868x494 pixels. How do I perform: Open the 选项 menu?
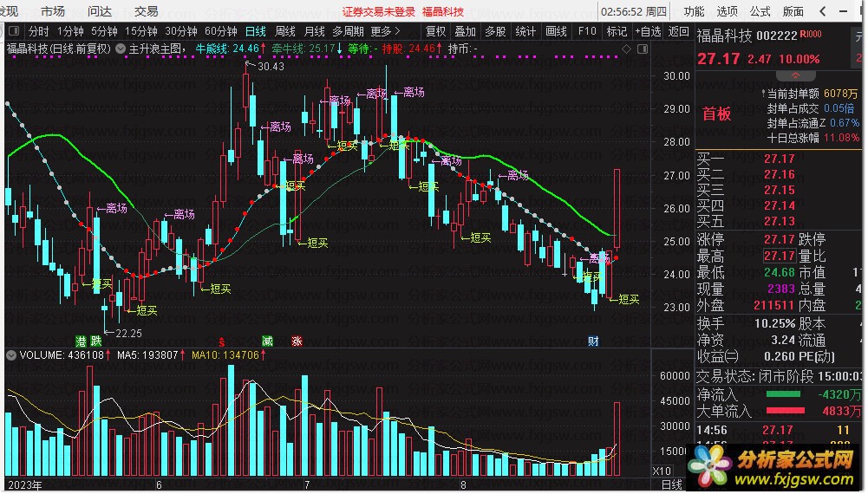[x=727, y=11]
